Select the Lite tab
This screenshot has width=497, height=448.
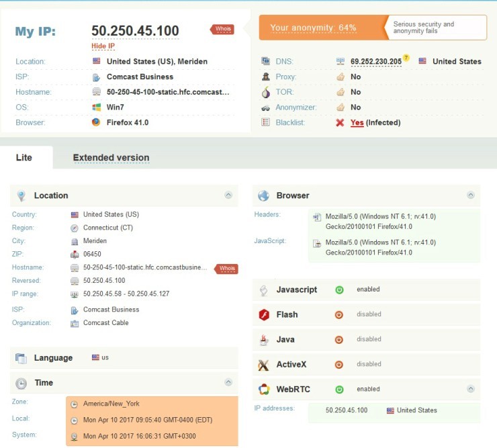[x=26, y=158]
